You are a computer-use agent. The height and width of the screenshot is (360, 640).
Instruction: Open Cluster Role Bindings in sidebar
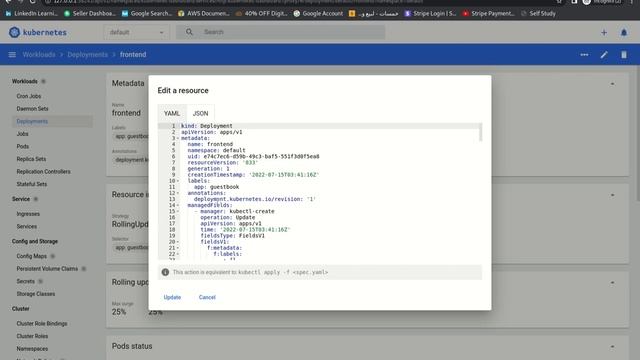coord(42,324)
